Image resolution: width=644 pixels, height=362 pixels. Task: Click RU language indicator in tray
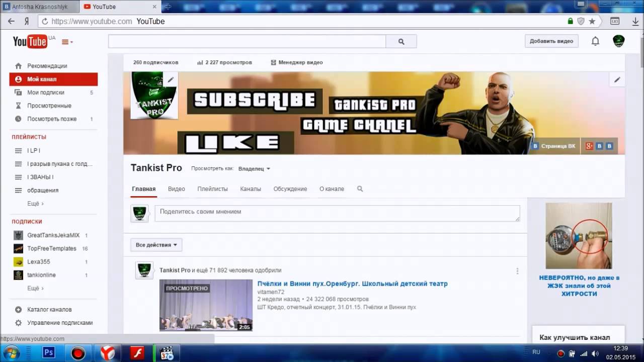pos(536,352)
